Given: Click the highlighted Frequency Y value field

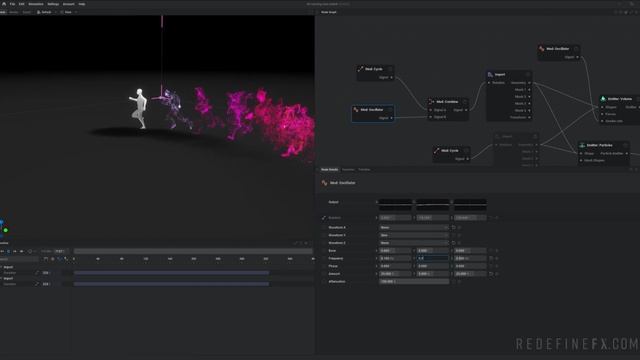Looking at the screenshot, I should 433,258.
